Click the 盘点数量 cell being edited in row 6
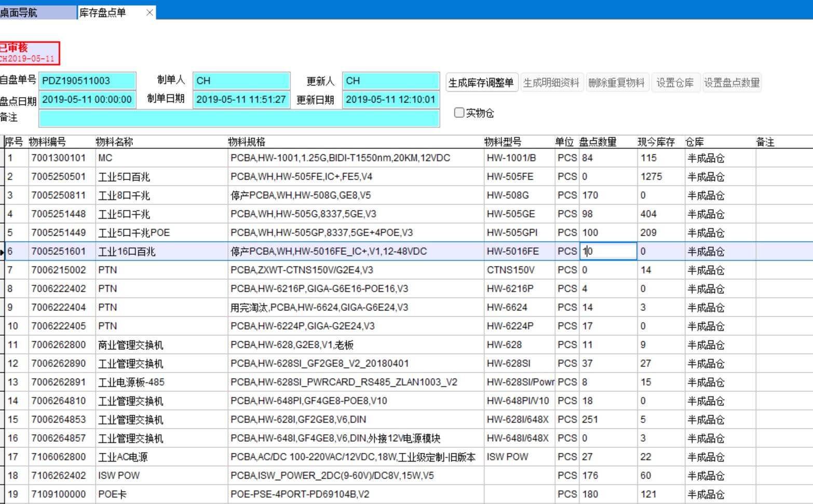The width and height of the screenshot is (813, 504). pos(607,251)
